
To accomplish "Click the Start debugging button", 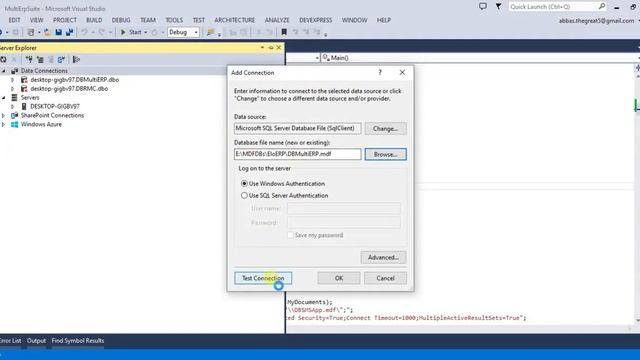I will point(131,32).
